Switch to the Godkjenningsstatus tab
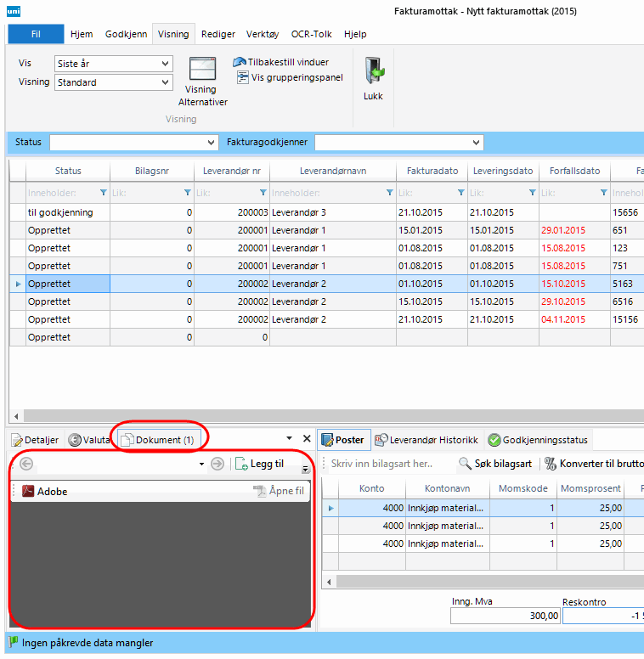Viewport: 644px width, 659px height. [538, 440]
